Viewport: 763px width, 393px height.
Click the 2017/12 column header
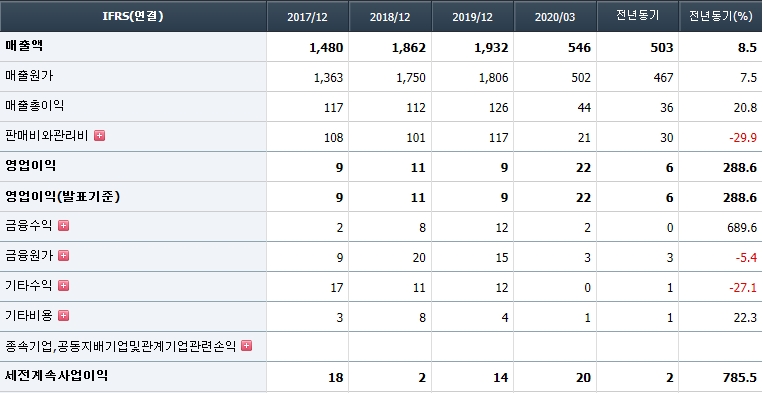point(308,17)
